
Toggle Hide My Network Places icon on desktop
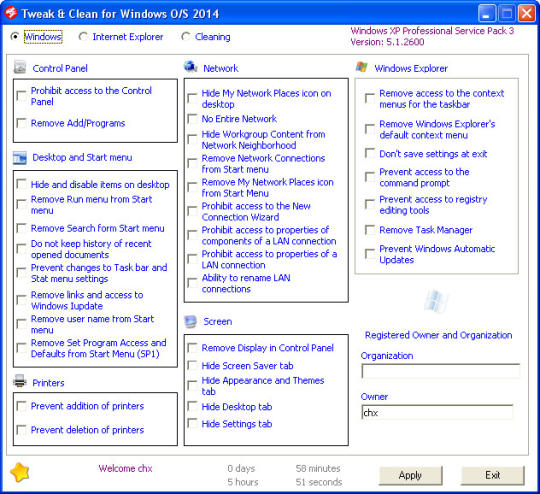192,98
